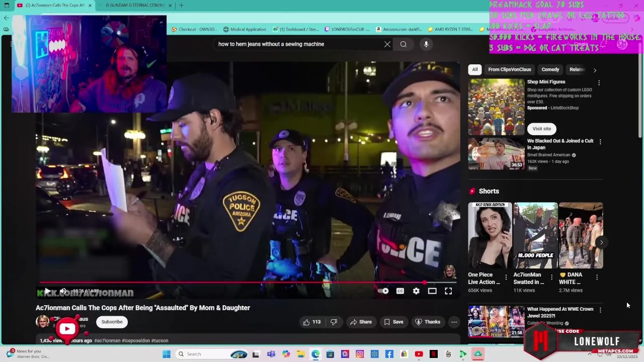Screen dimensions: 644x362
Task: Start voice search with the microphone
Action: (426, 44)
